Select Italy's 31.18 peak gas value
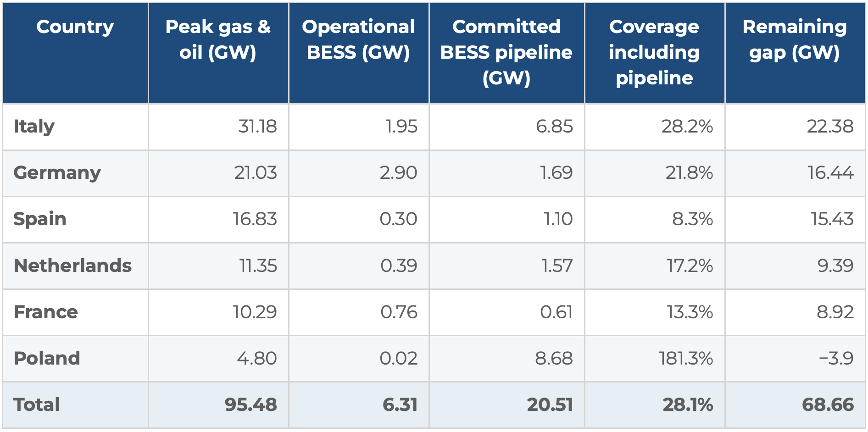Viewport: 868px width, 432px height. 257,127
